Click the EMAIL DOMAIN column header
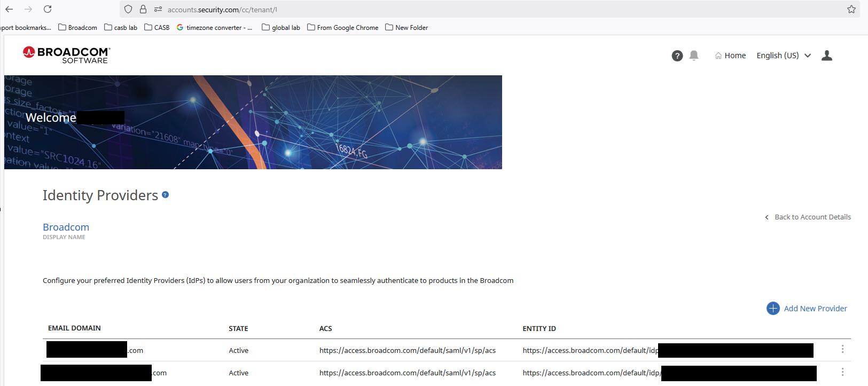Viewport: 868px width, 386px height. (x=74, y=328)
